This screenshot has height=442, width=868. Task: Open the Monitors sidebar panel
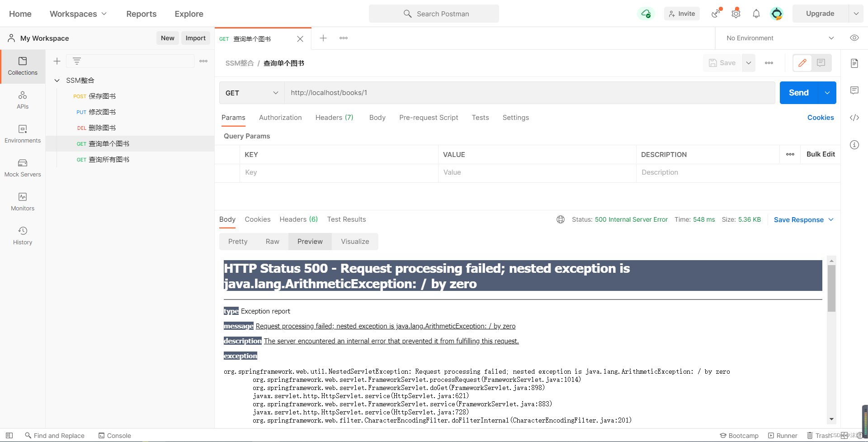[x=23, y=202]
